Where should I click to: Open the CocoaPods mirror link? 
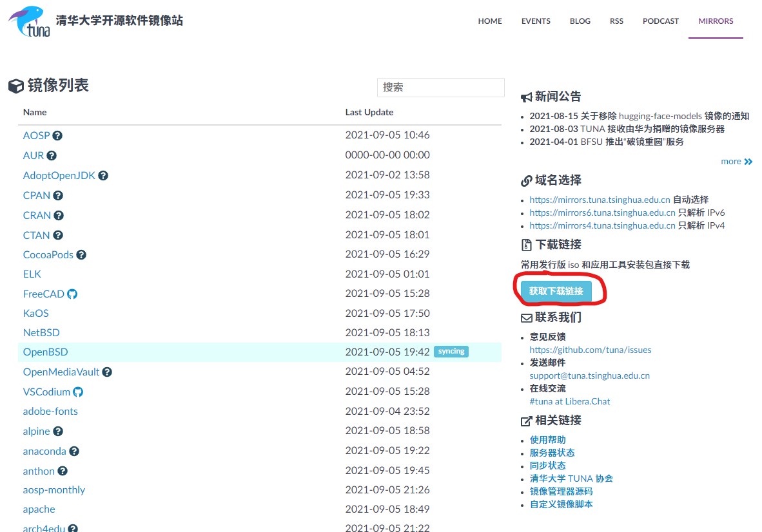48,255
